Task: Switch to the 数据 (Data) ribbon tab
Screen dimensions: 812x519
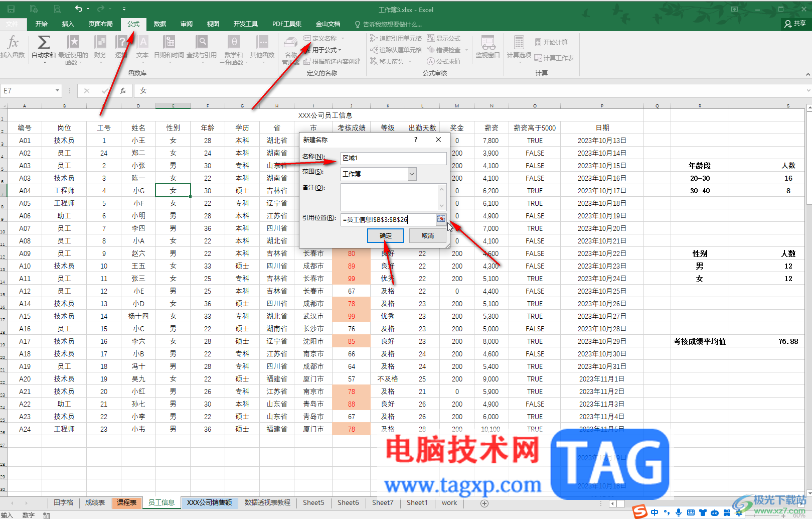Action: (160, 24)
